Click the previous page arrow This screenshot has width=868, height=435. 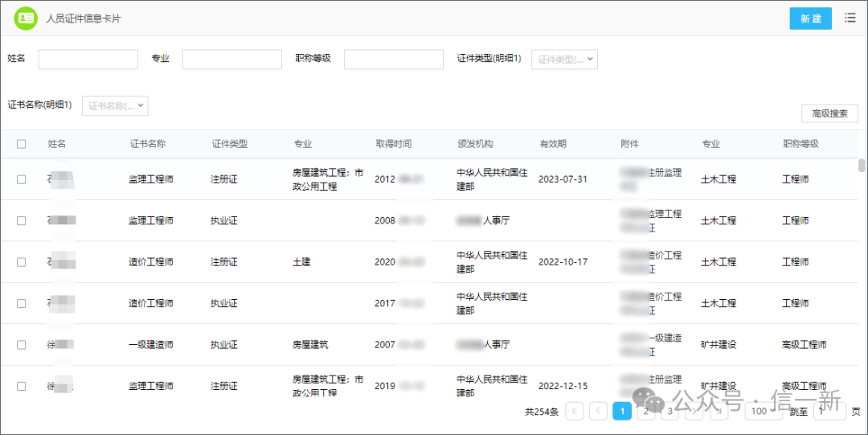point(599,411)
